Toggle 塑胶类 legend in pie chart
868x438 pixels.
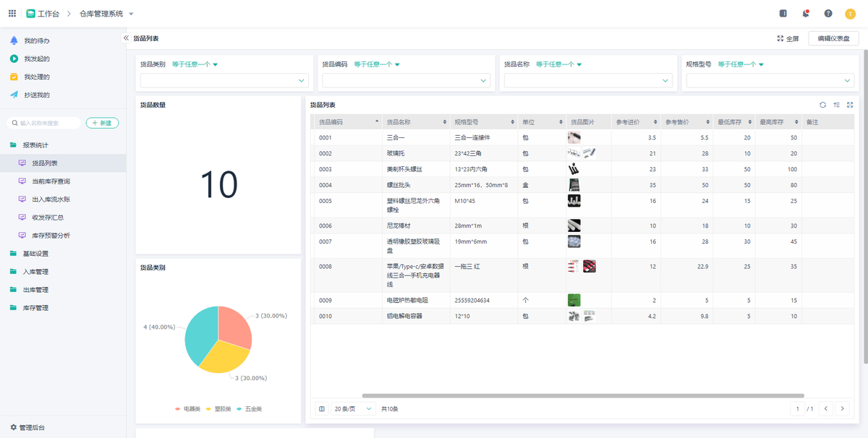click(x=219, y=409)
